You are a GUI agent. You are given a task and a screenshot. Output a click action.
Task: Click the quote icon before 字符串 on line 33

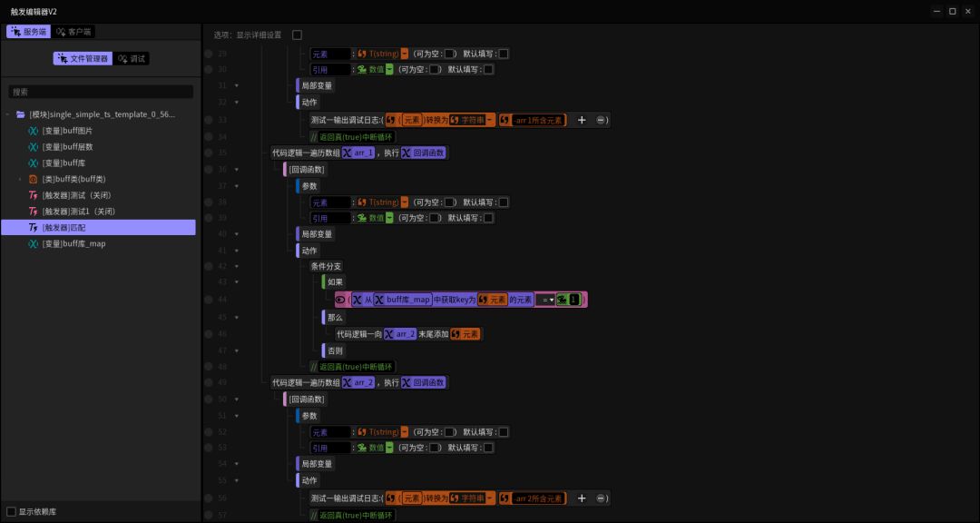coord(455,120)
